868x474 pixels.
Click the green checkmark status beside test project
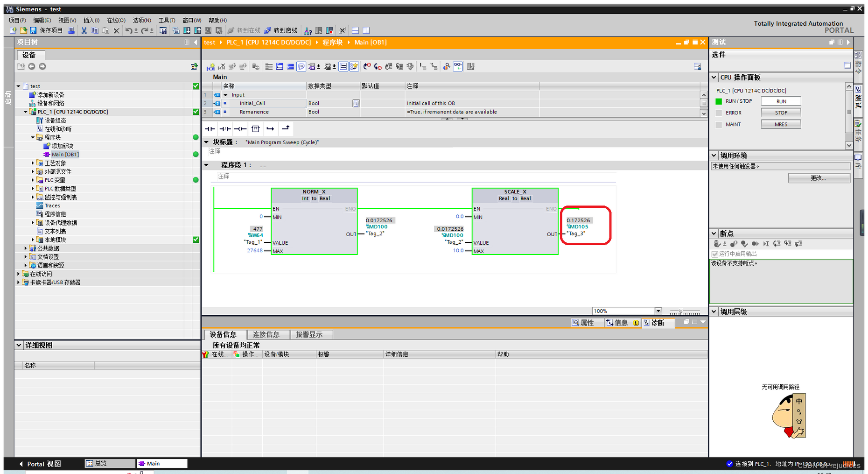(196, 86)
